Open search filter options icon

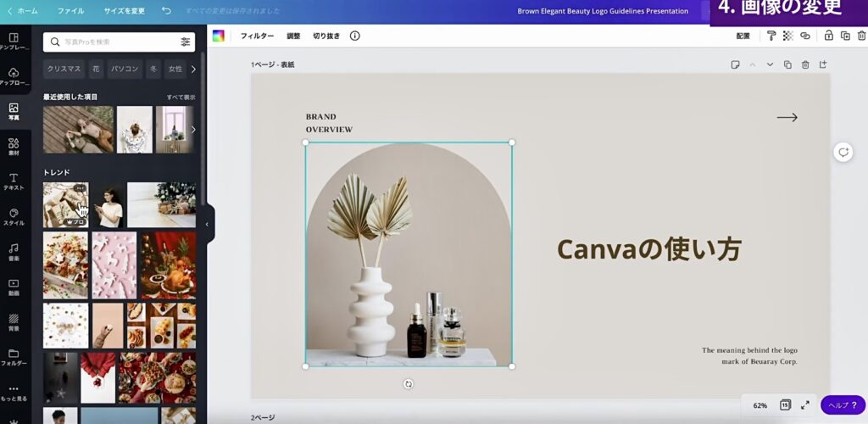(x=186, y=42)
